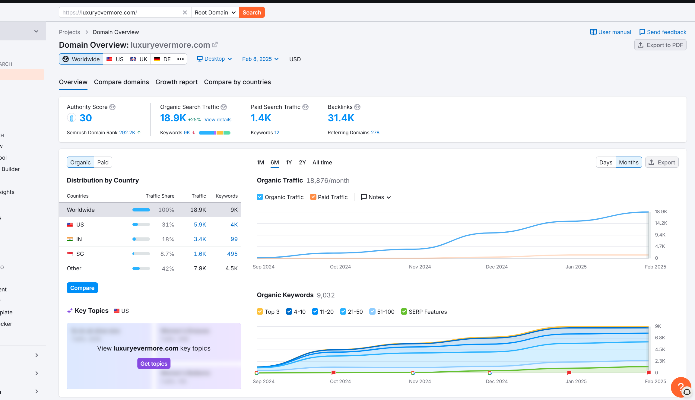Open the Projects breadcrumb link

[70, 32]
